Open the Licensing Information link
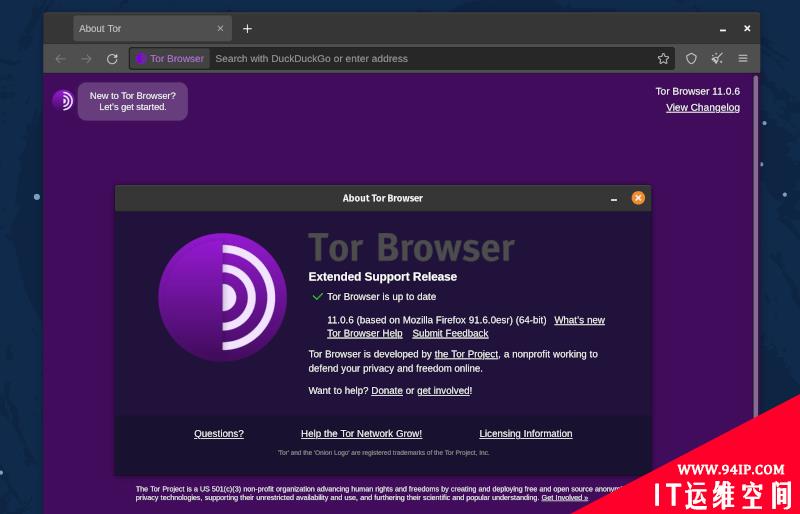 pos(526,433)
